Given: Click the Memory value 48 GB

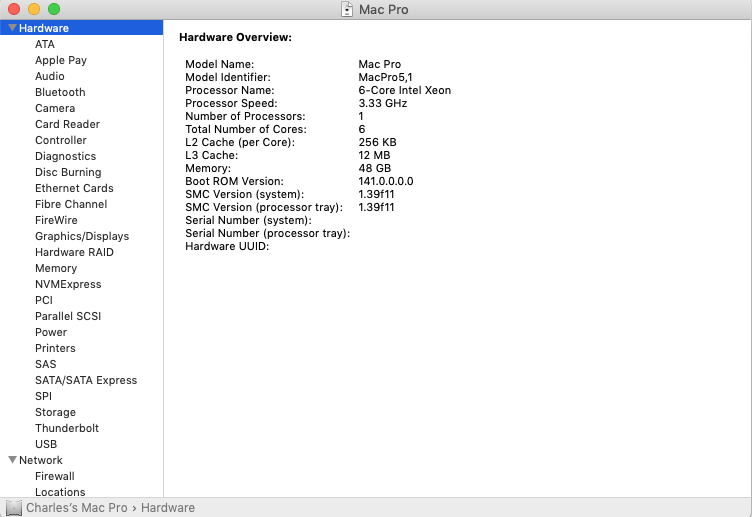Looking at the screenshot, I should coord(375,168).
